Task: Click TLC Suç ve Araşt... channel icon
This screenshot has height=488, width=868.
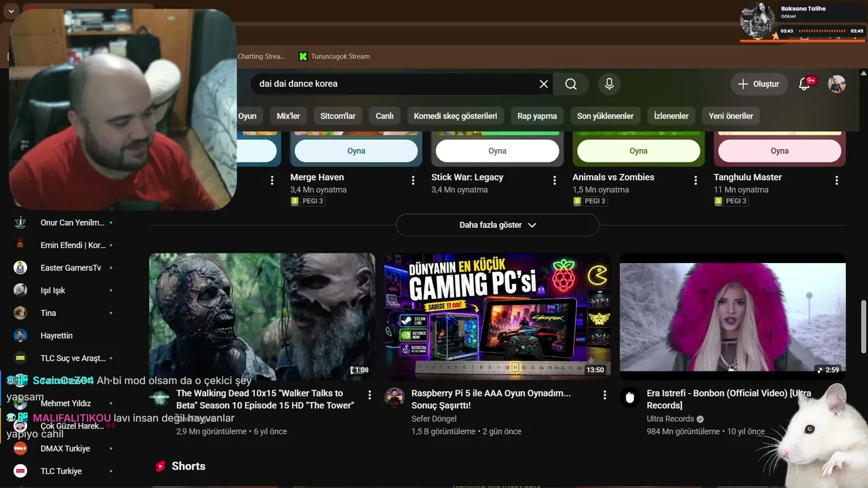Action: point(20,358)
